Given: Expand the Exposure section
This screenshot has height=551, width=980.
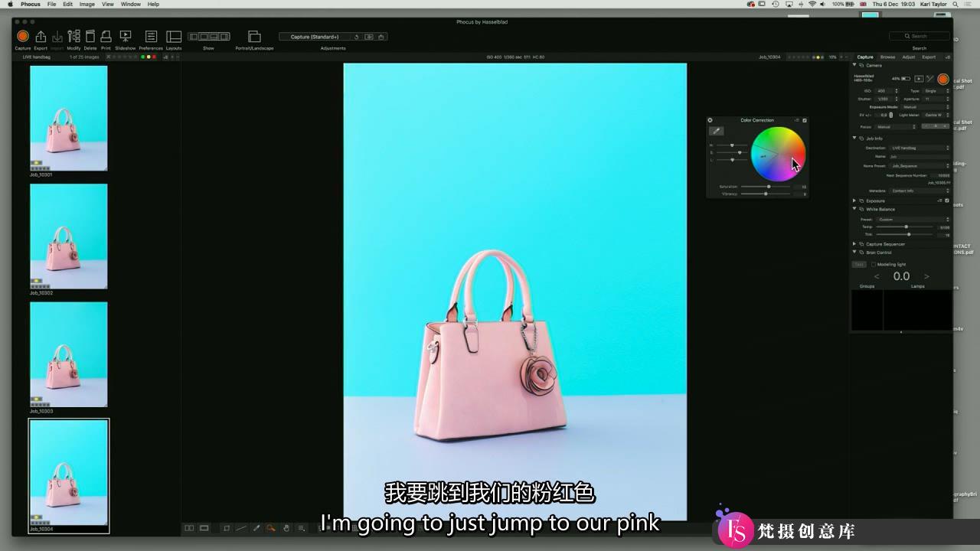Looking at the screenshot, I should (855, 201).
